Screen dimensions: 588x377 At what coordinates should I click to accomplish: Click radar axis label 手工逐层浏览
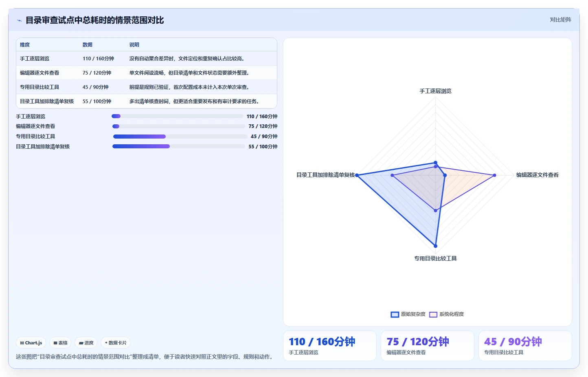click(436, 91)
